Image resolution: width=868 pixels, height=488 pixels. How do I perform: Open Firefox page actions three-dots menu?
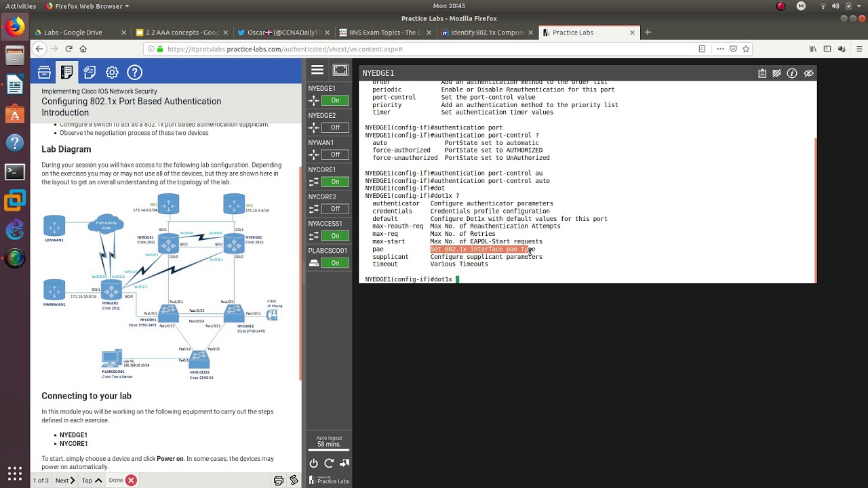[720, 49]
